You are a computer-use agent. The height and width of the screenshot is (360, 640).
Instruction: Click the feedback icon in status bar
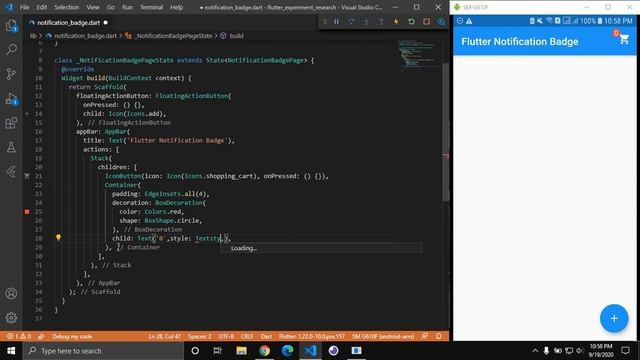click(x=425, y=336)
